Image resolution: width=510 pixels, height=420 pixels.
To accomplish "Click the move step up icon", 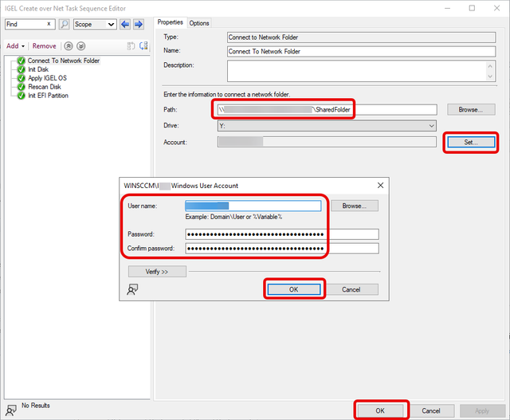I will 69,46.
